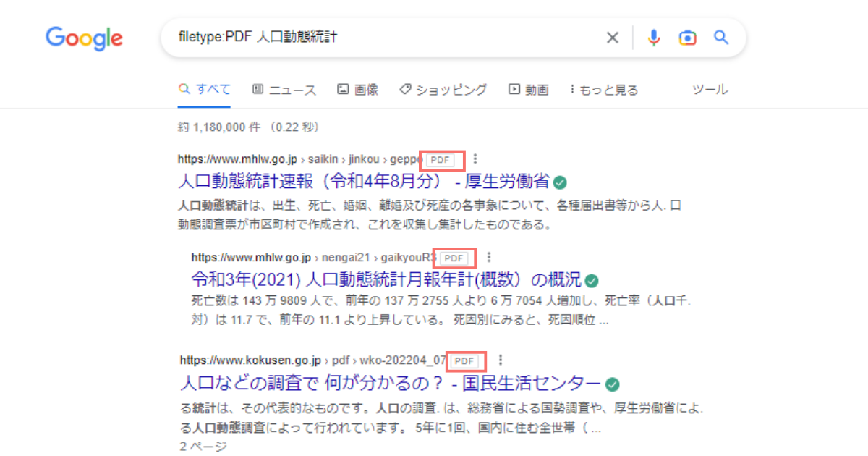The width and height of the screenshot is (868, 456).
Task: Click URL www.kokusen.go.jp › pdf › wko-202204_07
Action: pos(312,360)
